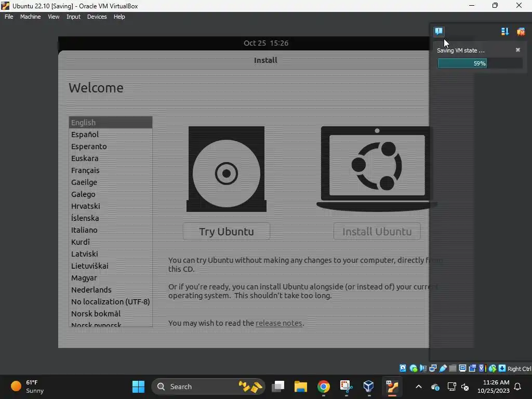
Task: Select Français in the language list
Action: (x=111, y=170)
